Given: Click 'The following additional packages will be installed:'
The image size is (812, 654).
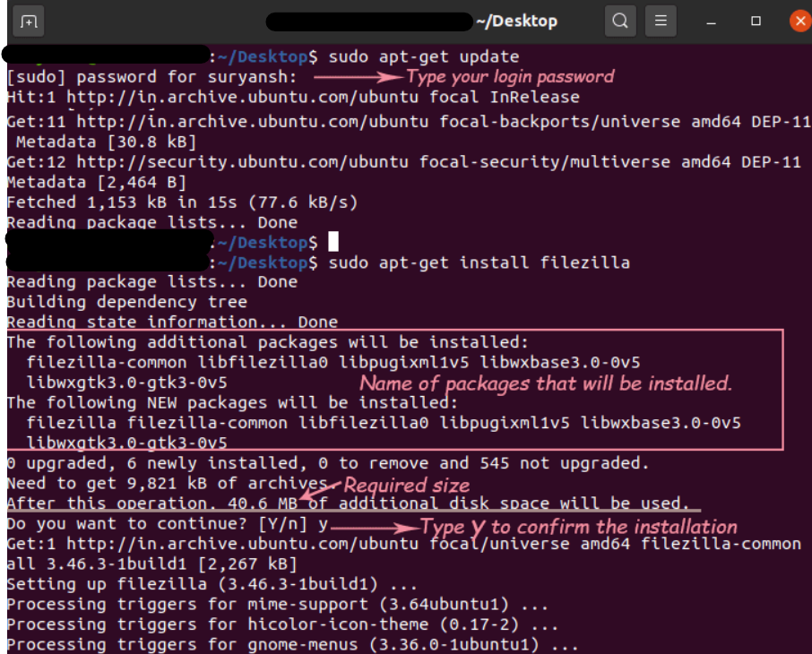Looking at the screenshot, I should pos(268,342).
